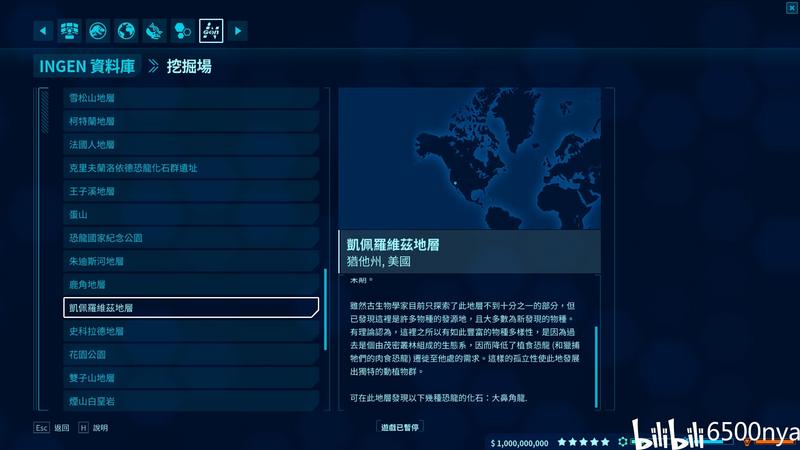Click 猶他州, 美國 location subtitle
The width and height of the screenshot is (800, 450).
click(379, 262)
